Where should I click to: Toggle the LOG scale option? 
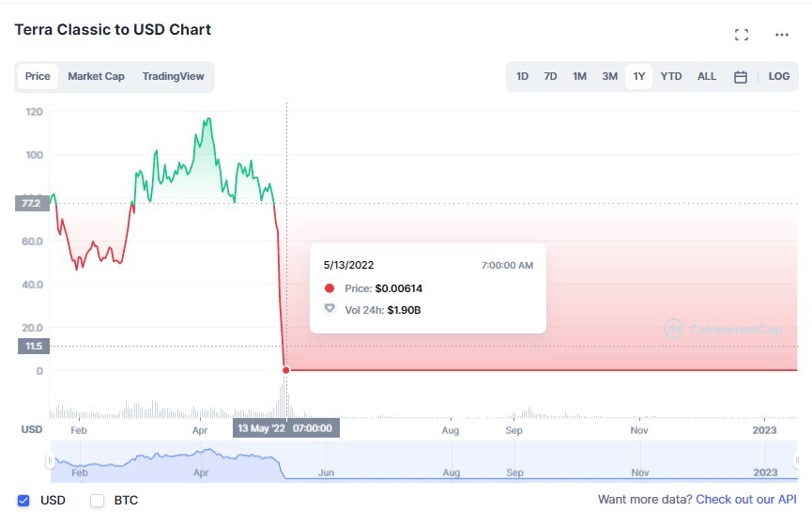pyautogui.click(x=779, y=76)
